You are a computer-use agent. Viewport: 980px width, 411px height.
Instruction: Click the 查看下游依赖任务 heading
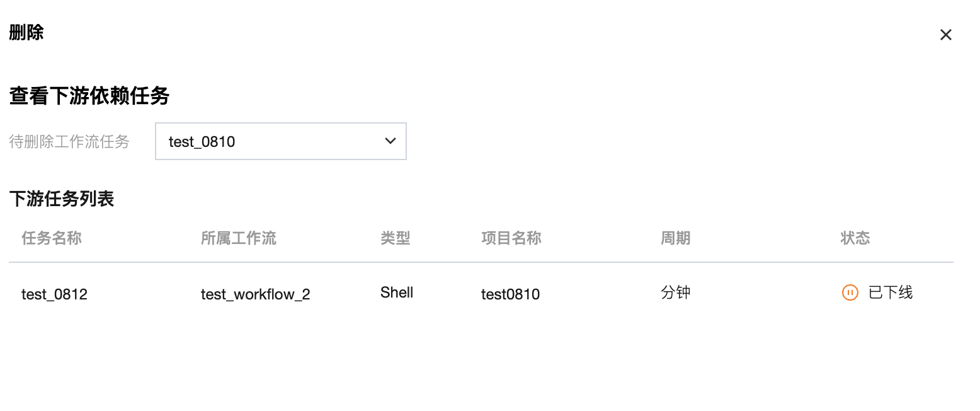pos(89,96)
